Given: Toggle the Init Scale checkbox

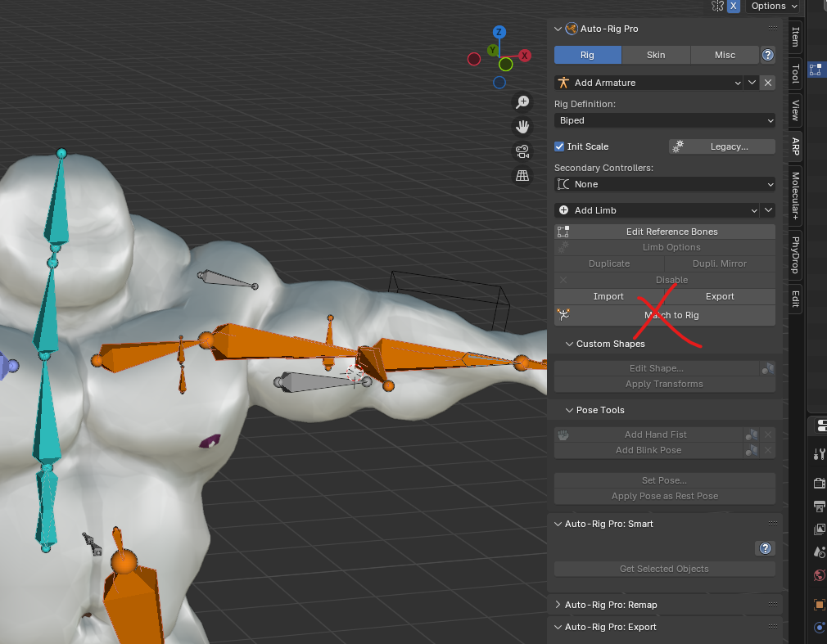Looking at the screenshot, I should (559, 146).
